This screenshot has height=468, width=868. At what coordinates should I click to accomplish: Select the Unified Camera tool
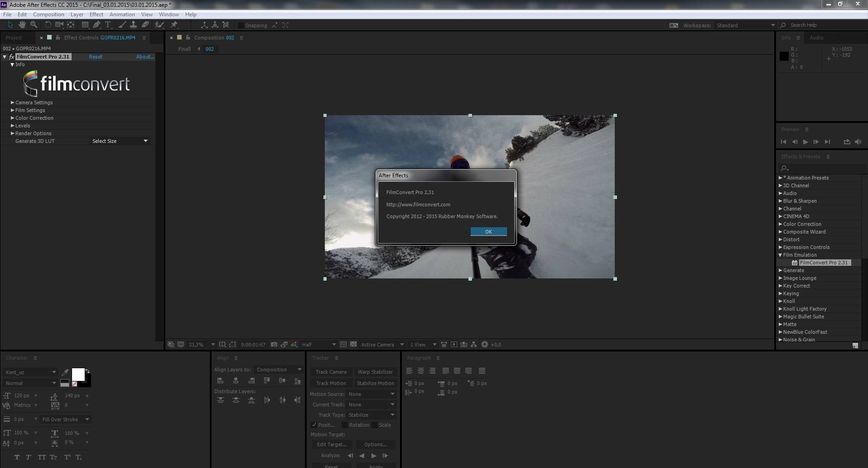click(x=59, y=25)
